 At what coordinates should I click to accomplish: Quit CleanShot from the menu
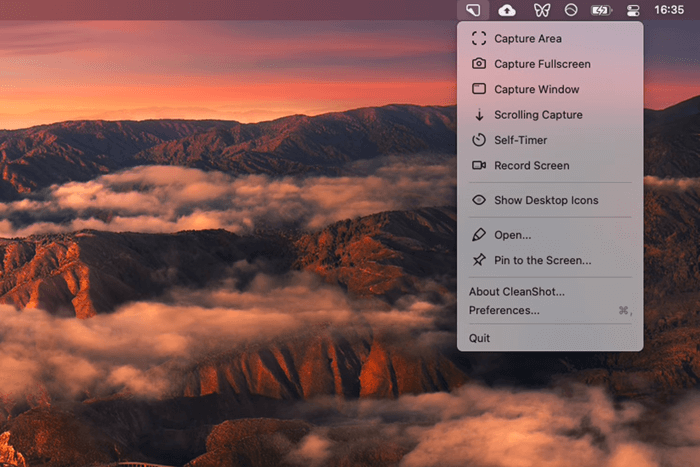pyautogui.click(x=550, y=338)
